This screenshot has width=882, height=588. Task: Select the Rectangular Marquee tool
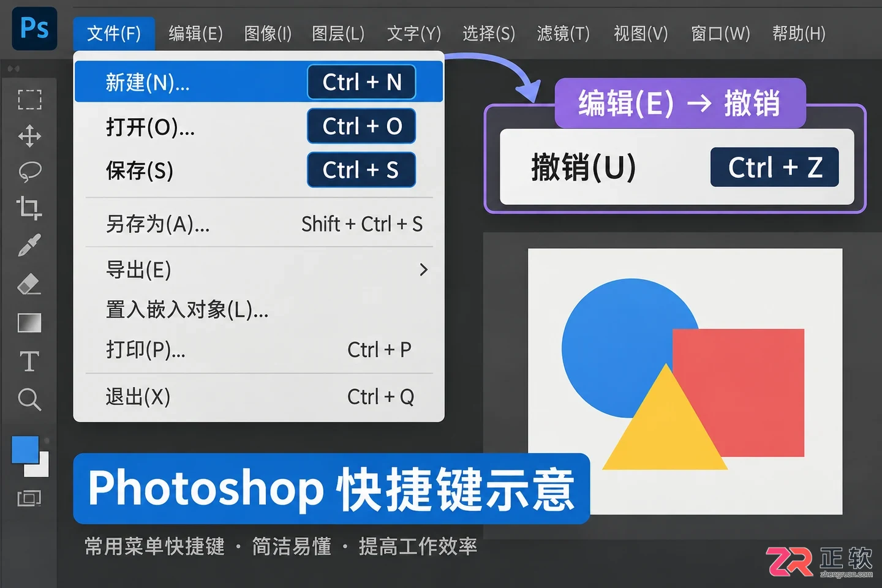click(29, 99)
